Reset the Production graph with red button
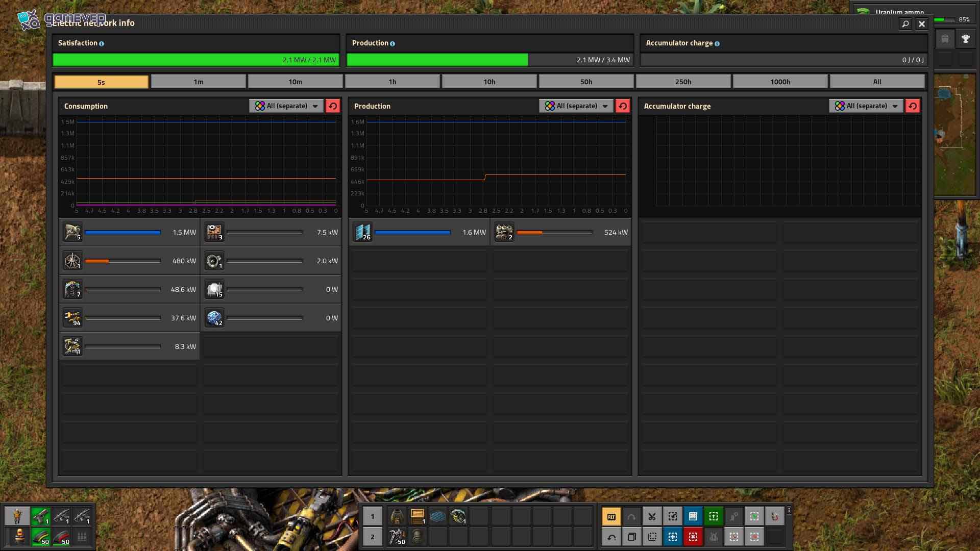This screenshot has width=980, height=551. click(x=623, y=106)
